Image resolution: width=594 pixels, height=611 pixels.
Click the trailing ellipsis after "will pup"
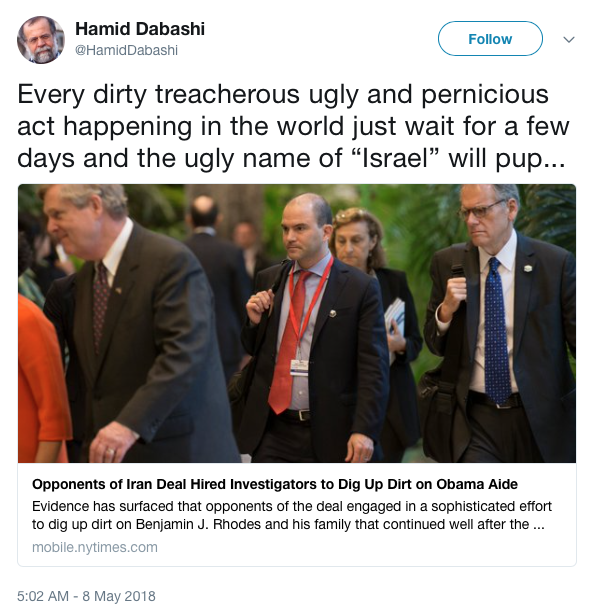point(555,160)
